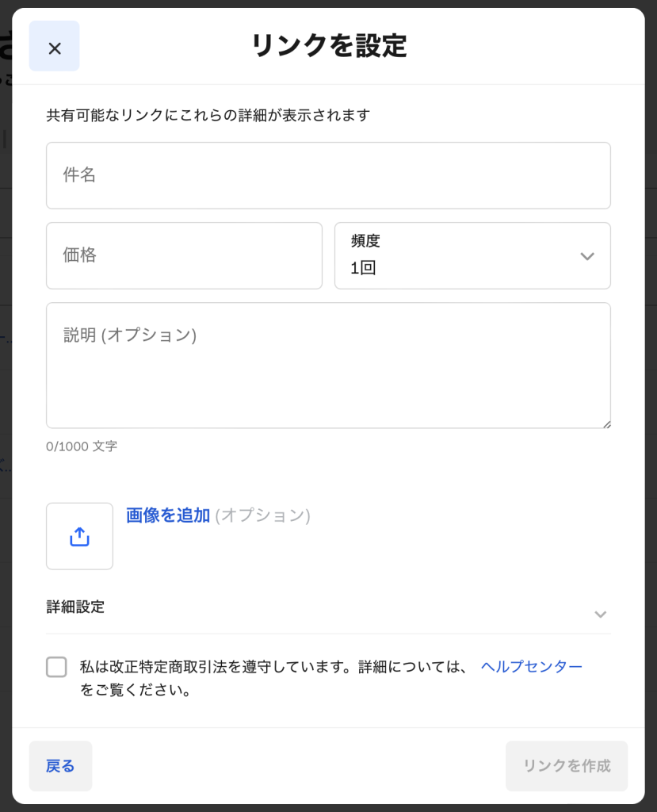Open the ヘルプセンター link
The width and height of the screenshot is (657, 812).
coord(531,667)
